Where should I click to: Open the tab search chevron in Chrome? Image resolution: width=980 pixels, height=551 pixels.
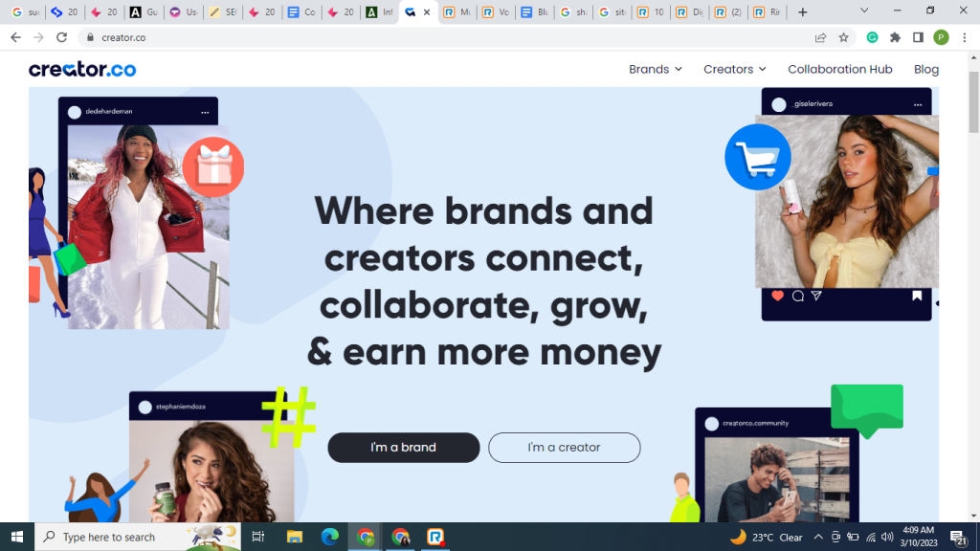(864, 11)
